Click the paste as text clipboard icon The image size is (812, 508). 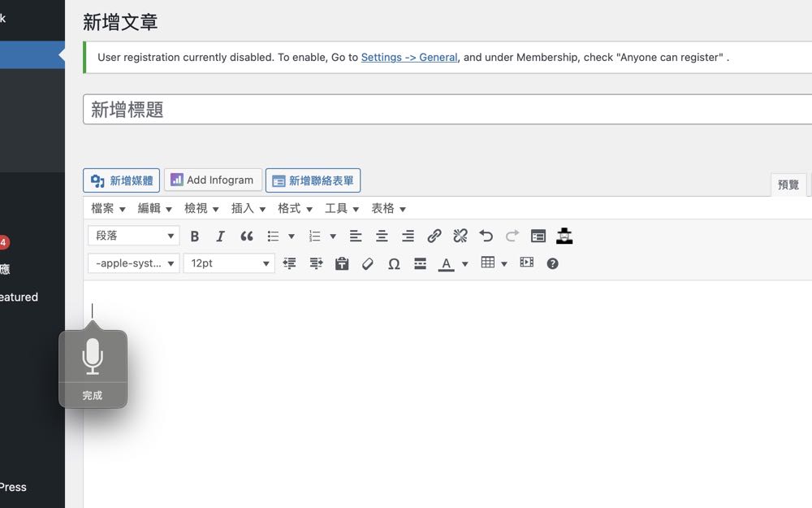342,264
